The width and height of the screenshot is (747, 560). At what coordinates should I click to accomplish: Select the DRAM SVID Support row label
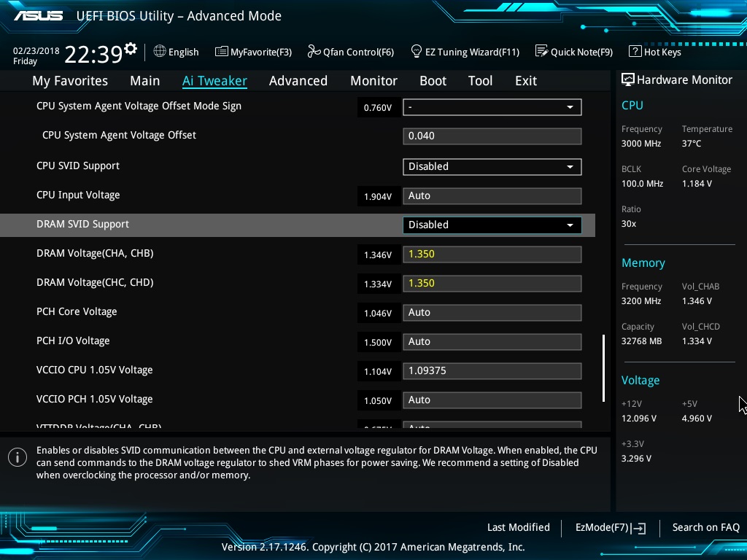click(83, 225)
